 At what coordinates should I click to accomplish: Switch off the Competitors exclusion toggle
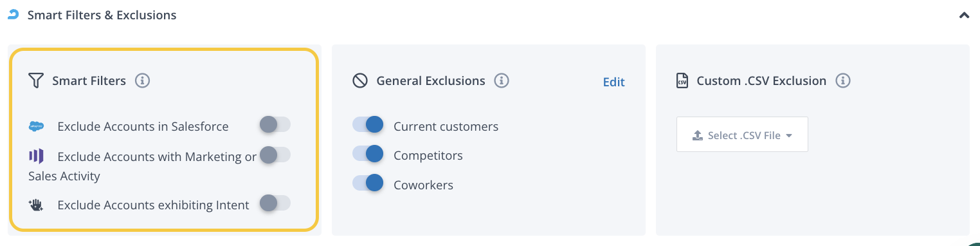click(x=368, y=154)
